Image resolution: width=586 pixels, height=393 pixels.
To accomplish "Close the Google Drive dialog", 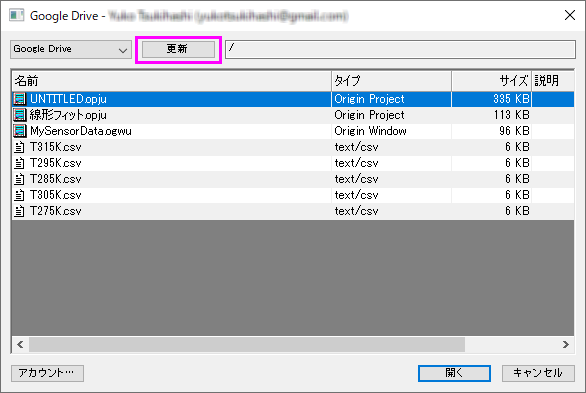I will 570,15.
